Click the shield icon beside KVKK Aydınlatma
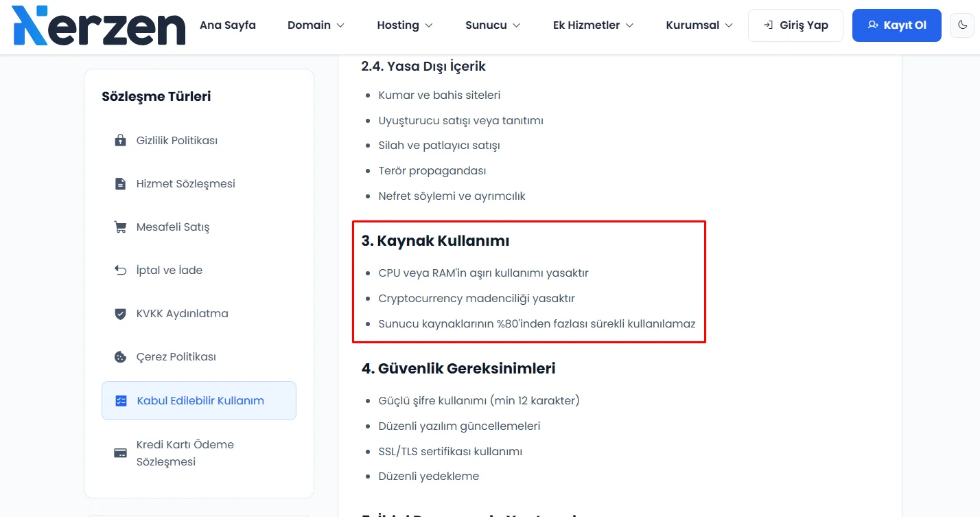The image size is (980, 517). [121, 314]
